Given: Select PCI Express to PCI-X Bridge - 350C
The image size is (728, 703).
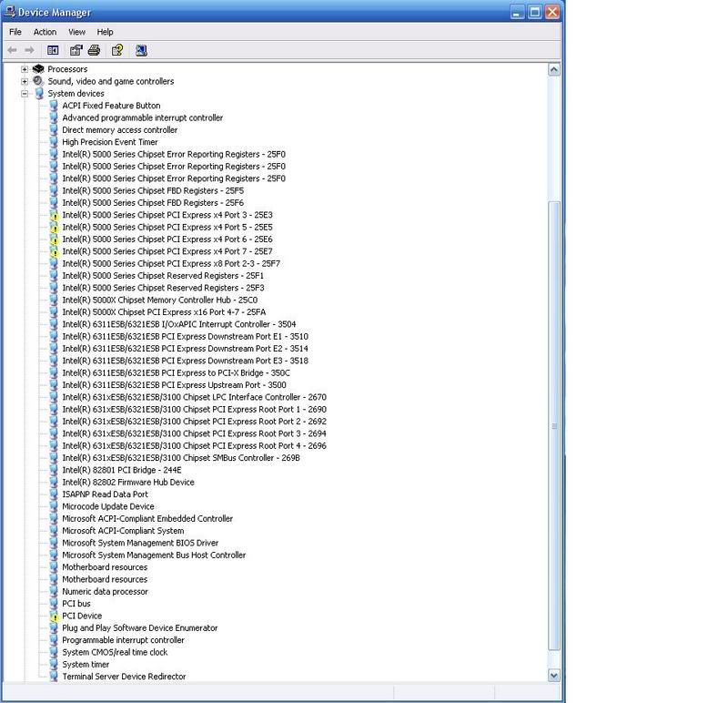Looking at the screenshot, I should pos(177,373).
